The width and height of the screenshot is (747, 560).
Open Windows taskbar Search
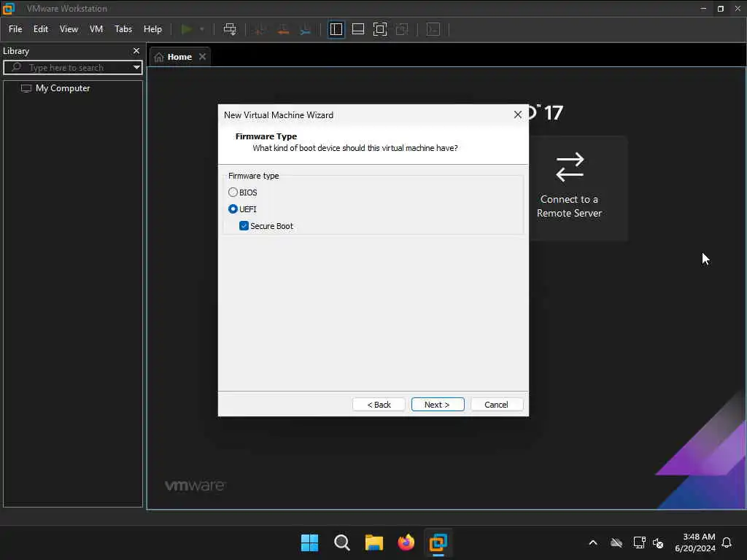pos(342,542)
